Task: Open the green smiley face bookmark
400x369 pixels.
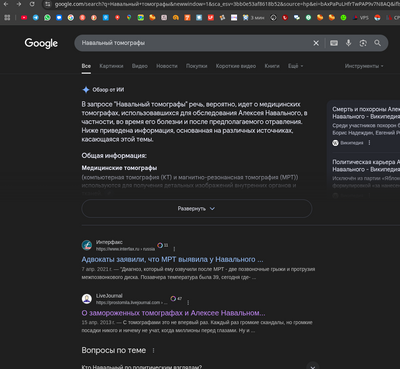Action: point(343,18)
